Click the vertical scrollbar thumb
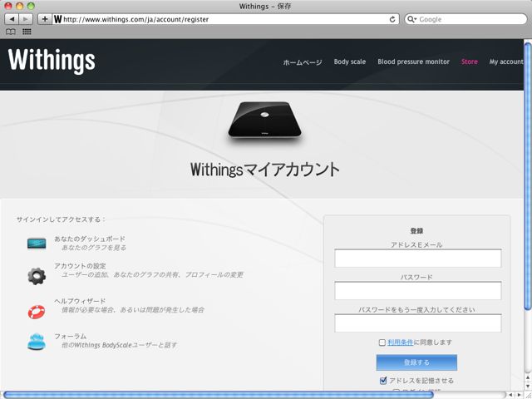Image resolution: width=532 pixels, height=399 pixels. point(528,175)
